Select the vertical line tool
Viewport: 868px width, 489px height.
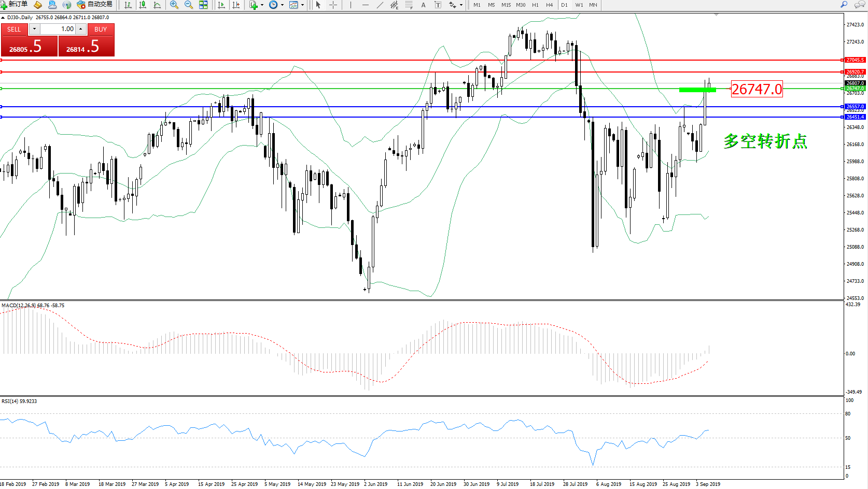pos(351,5)
